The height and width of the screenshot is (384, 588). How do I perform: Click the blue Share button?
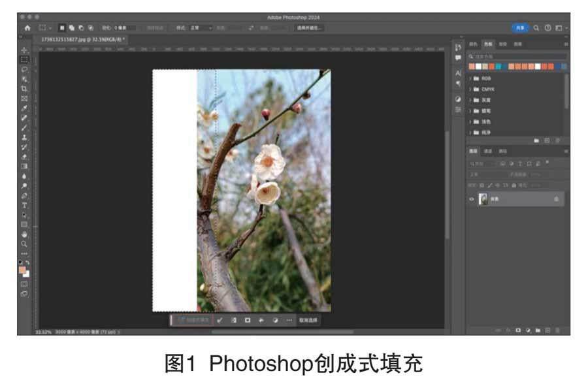[520, 28]
